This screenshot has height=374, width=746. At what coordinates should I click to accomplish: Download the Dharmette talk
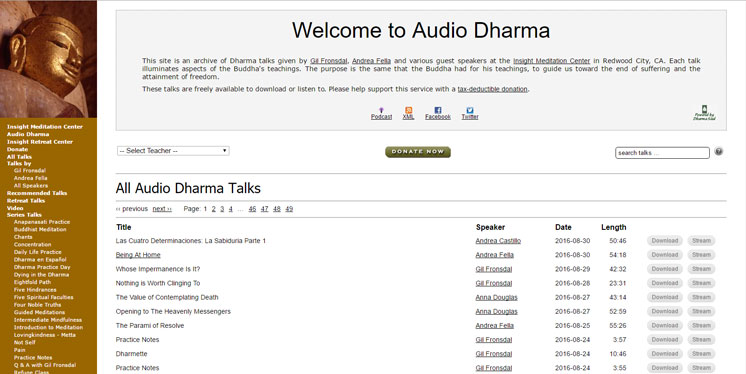(x=665, y=354)
